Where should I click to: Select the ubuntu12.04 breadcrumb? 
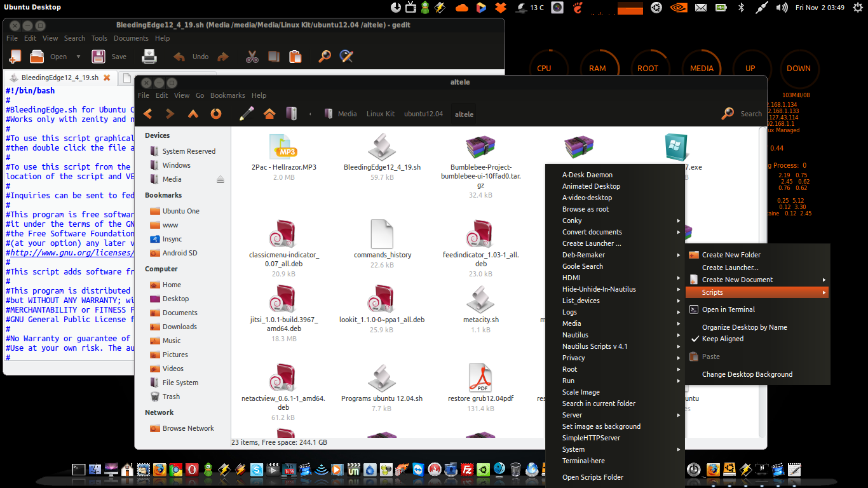click(x=423, y=114)
